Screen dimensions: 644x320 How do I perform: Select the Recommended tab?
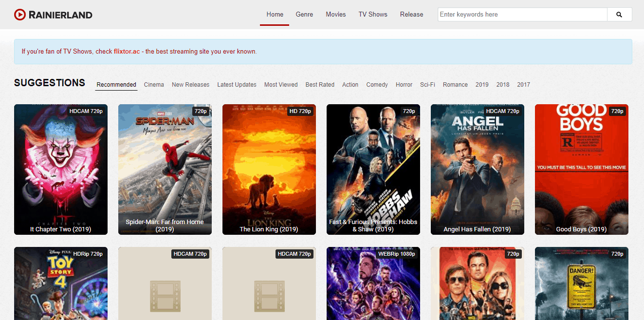116,85
